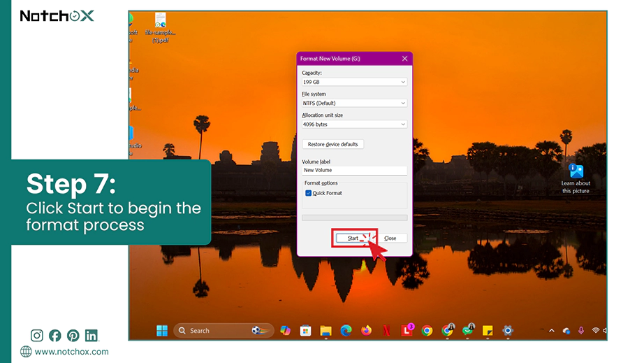The image size is (644, 363).
Task: Open NotchoX Facebook link
Action: [x=55, y=336]
